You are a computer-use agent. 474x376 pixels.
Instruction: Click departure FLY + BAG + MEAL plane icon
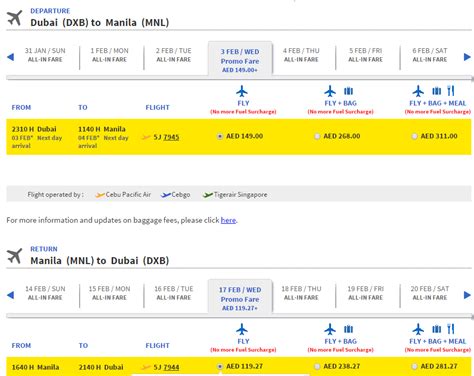coord(418,91)
